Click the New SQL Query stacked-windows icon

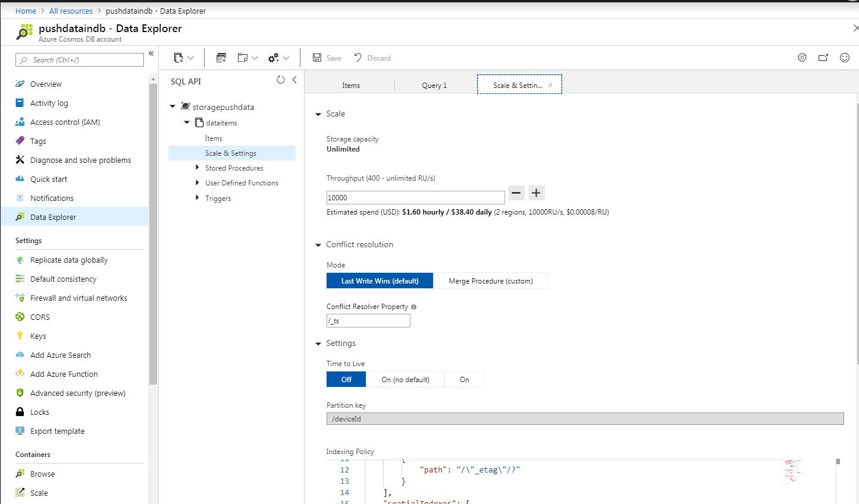click(x=221, y=58)
